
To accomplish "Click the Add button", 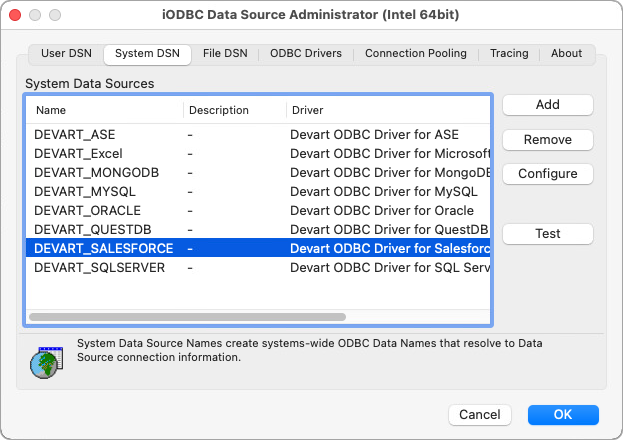I will tap(548, 105).
